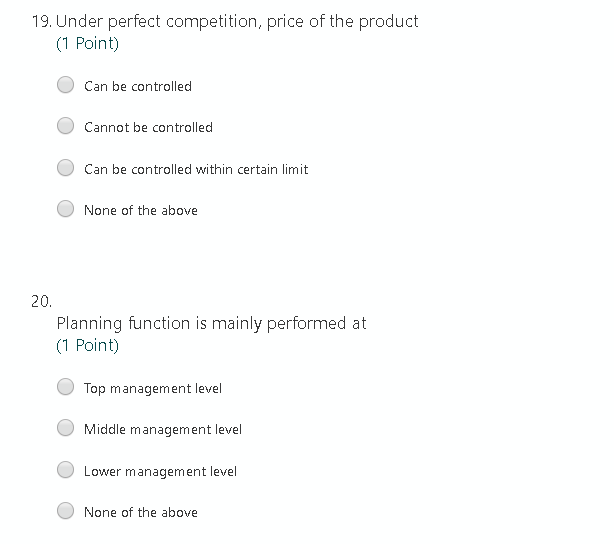Pick the 'Lower management level' radio option
Viewport: 614px width, 544px height.
pos(65,470)
